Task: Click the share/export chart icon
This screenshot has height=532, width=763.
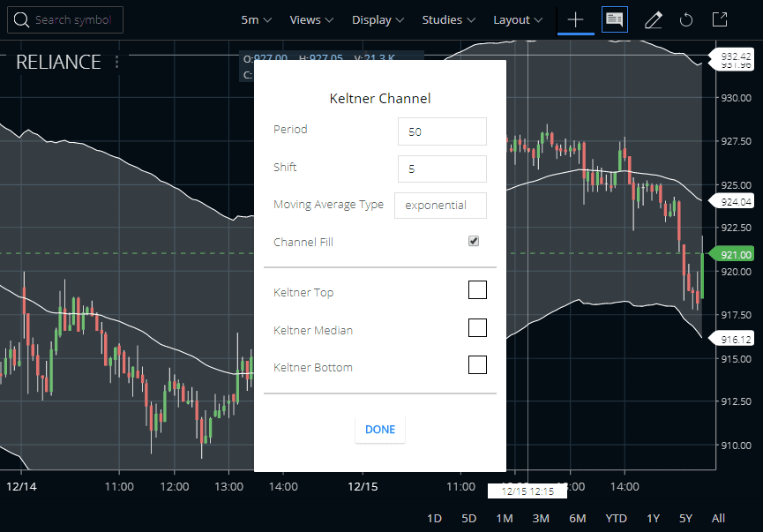Action: pos(720,19)
